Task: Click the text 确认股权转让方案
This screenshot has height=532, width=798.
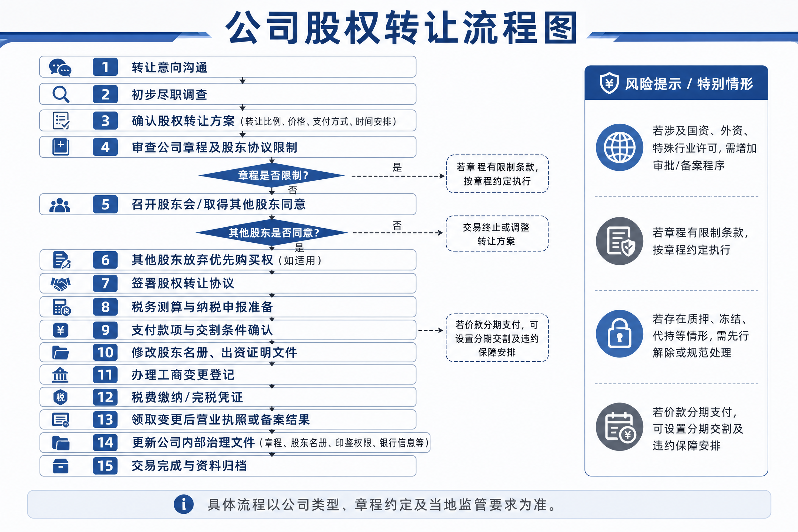Action: click(x=183, y=121)
